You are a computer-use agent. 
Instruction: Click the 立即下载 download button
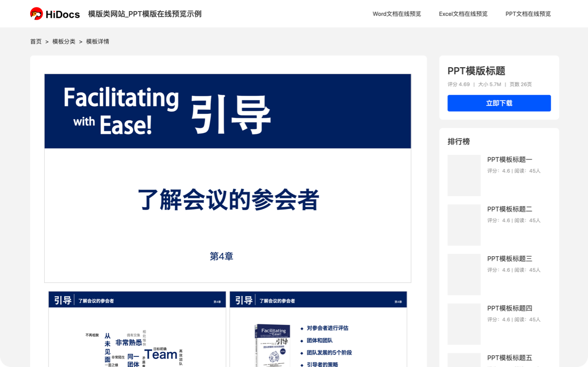[499, 103]
